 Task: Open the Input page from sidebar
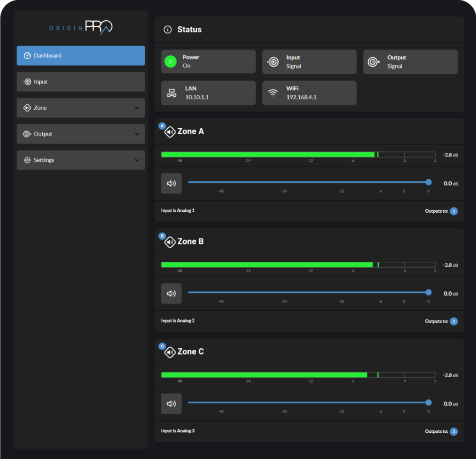click(x=81, y=82)
